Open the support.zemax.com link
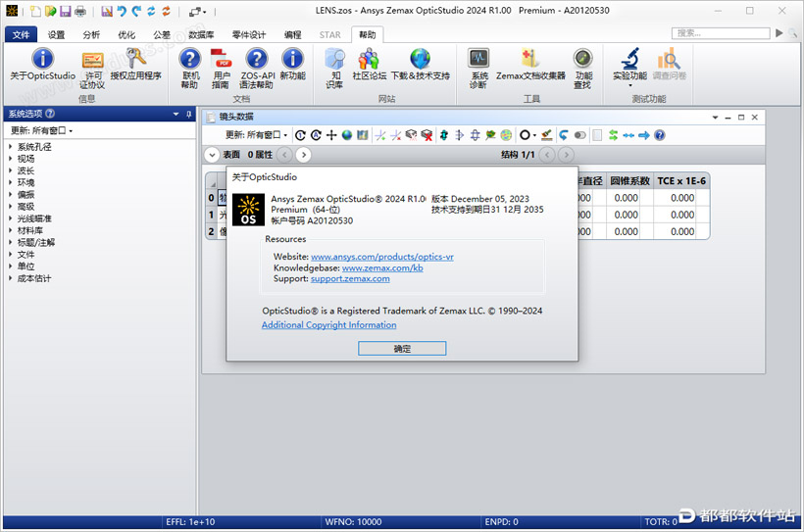This screenshot has height=532, width=804. click(350, 279)
